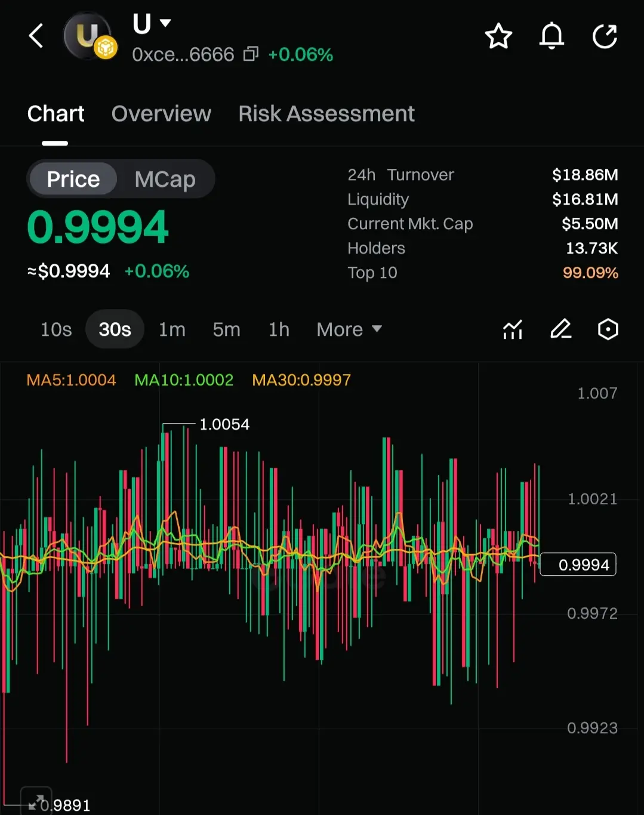The image size is (644, 815).
Task: Tap the Holders value 13.73K
Action: click(x=591, y=248)
